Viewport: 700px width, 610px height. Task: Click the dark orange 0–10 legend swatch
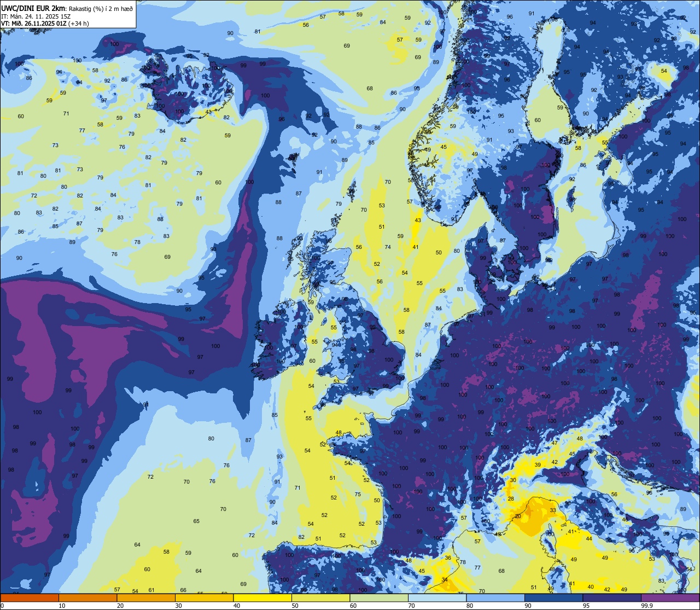tap(30, 597)
